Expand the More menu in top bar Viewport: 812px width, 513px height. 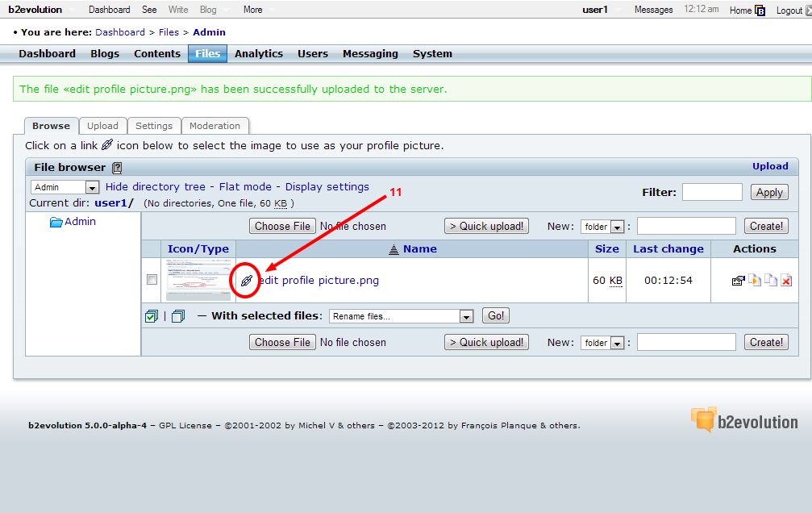[252, 10]
